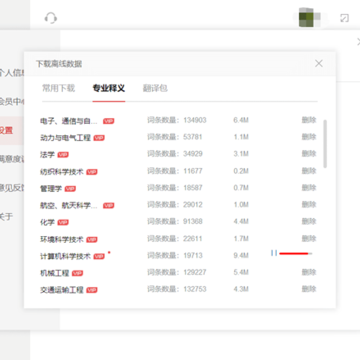Delete the 交通运输工程 dictionary
The width and height of the screenshot is (360, 360).
coord(309,289)
